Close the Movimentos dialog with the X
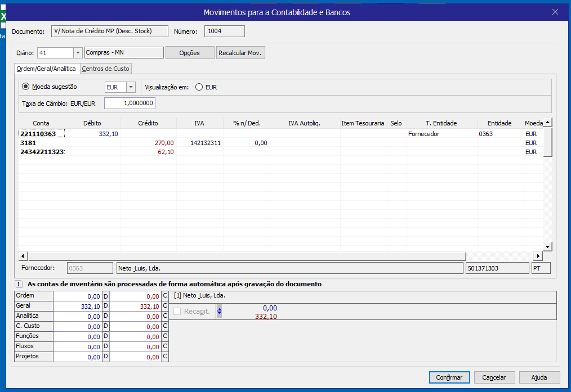The height and width of the screenshot is (392, 571). pyautogui.click(x=555, y=12)
